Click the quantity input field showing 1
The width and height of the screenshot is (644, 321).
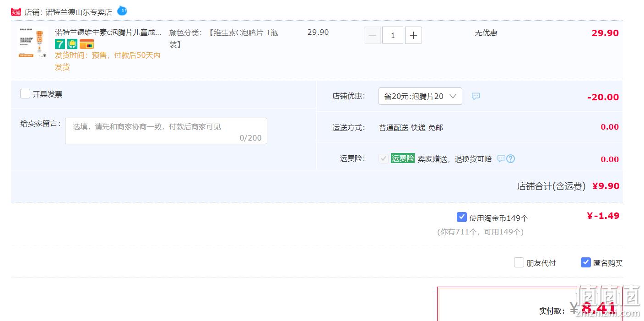[x=393, y=35]
